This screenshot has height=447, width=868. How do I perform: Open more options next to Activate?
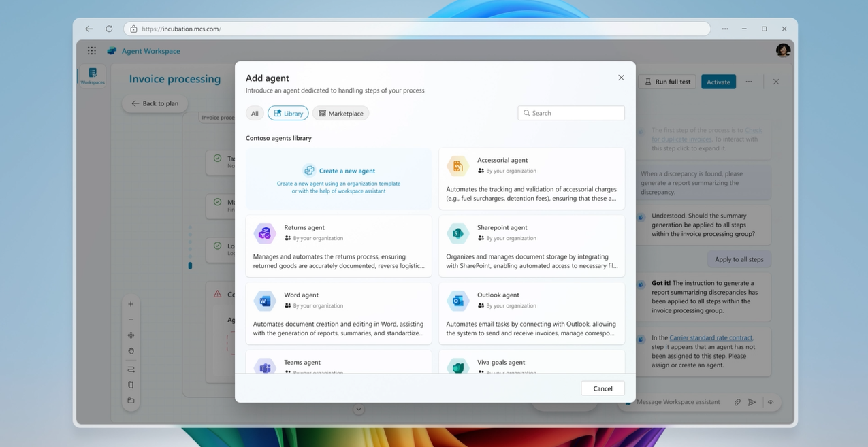749,82
